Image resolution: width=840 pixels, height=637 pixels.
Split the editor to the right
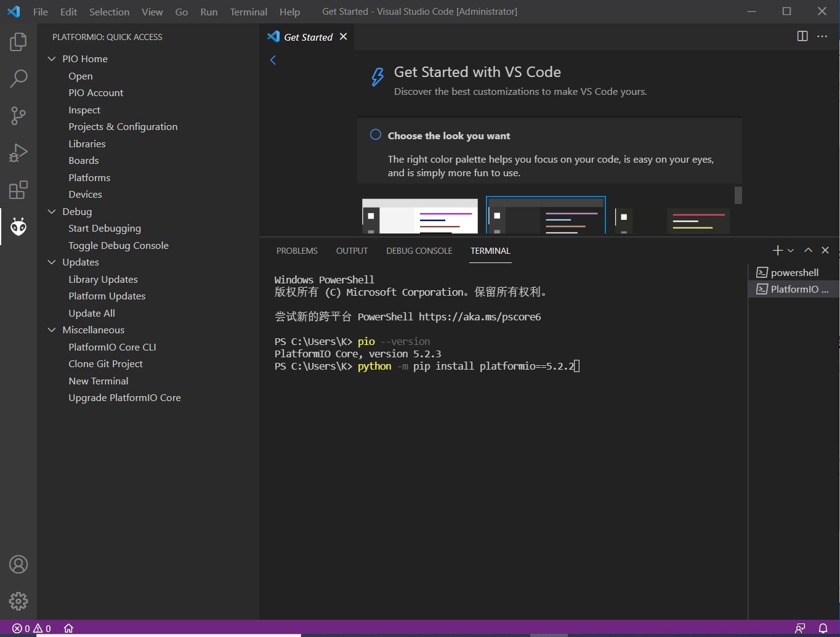pyautogui.click(x=802, y=36)
